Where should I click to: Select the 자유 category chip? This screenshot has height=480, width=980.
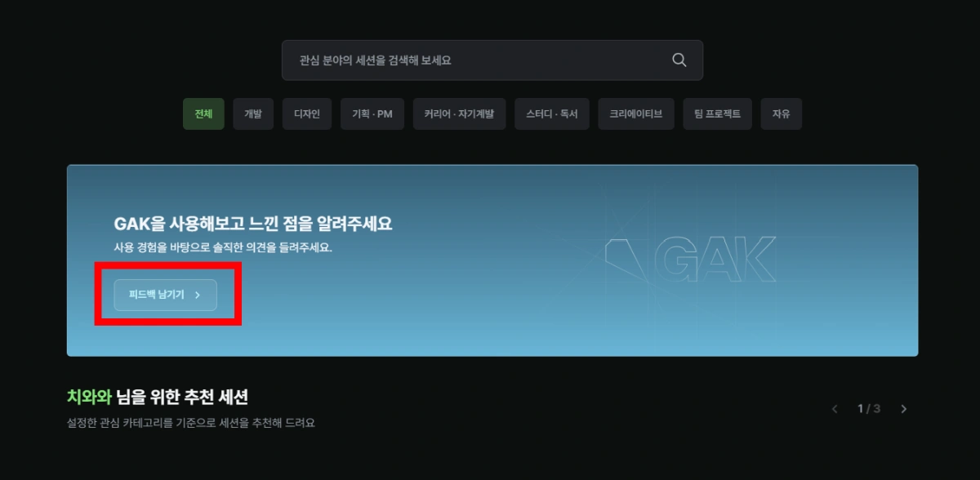781,114
